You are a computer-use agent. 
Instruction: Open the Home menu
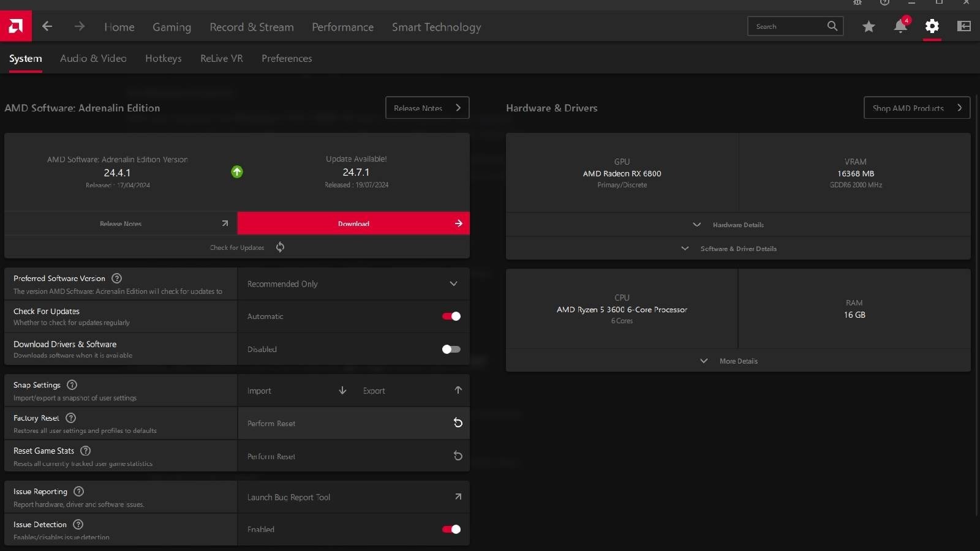tap(119, 27)
